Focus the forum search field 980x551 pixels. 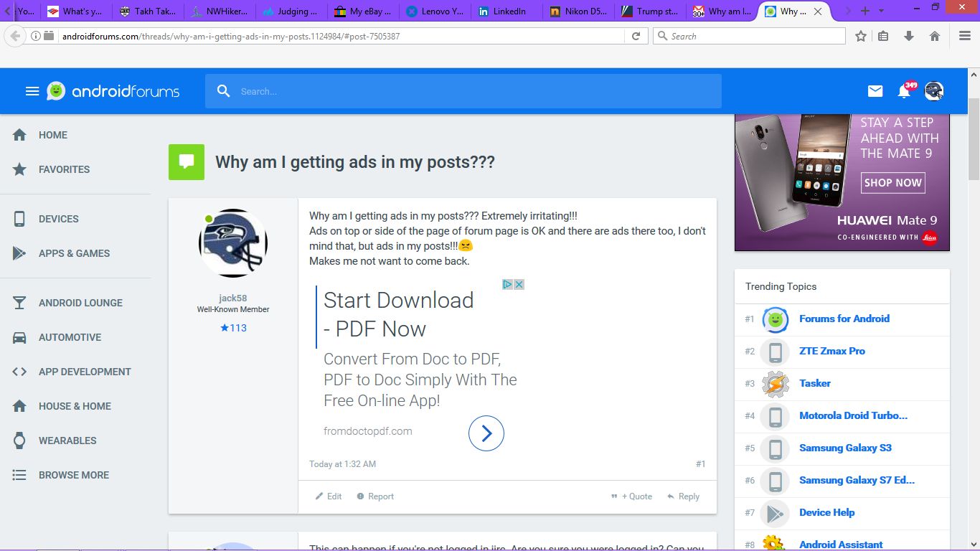(x=463, y=91)
